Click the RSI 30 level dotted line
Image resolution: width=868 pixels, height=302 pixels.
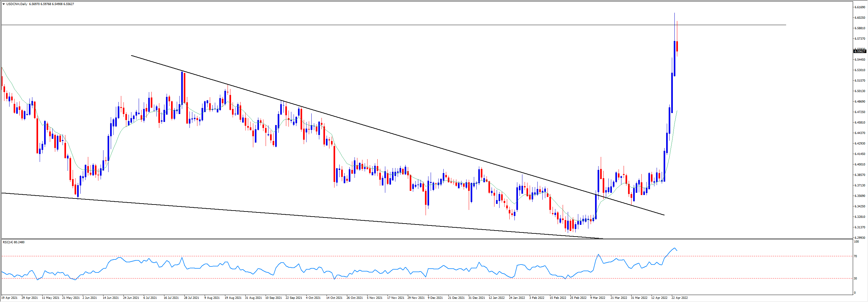pyautogui.click(x=404, y=279)
